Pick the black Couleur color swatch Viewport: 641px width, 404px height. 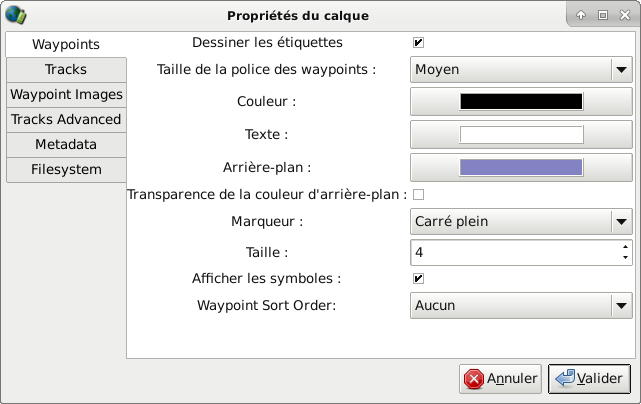point(521,101)
